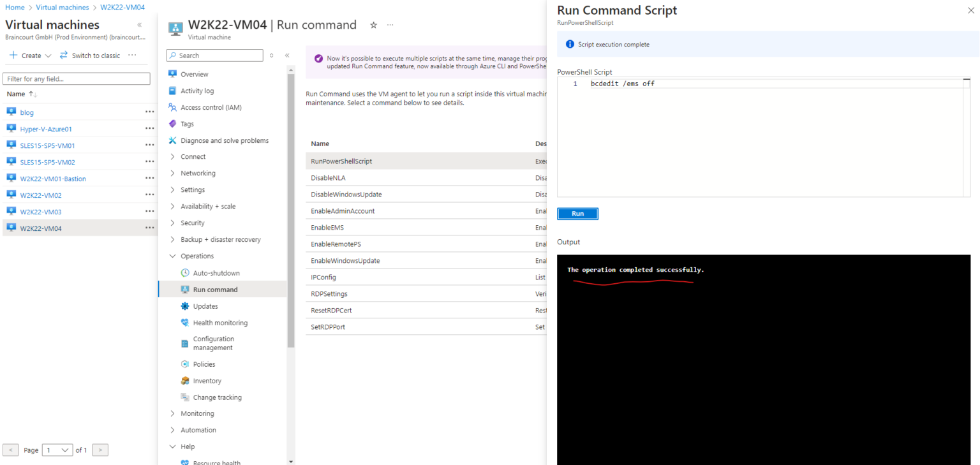This screenshot has height=465, width=980.
Task: Click the favorite star next to Run command title
Action: click(x=374, y=24)
